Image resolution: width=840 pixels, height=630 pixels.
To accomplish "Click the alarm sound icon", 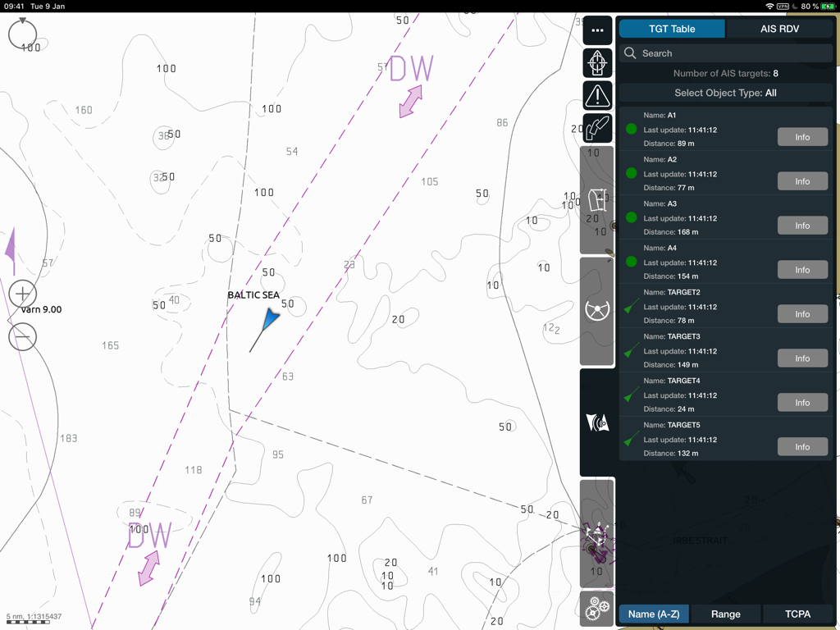I will (597, 423).
